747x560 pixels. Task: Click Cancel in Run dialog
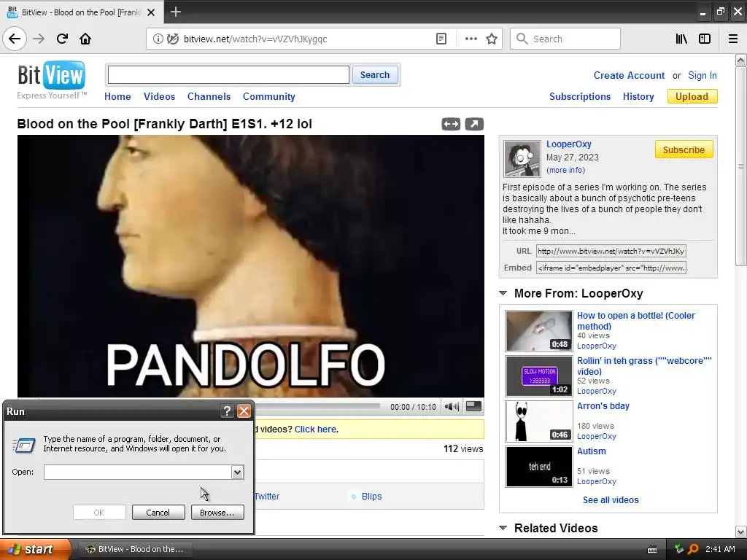[158, 513]
